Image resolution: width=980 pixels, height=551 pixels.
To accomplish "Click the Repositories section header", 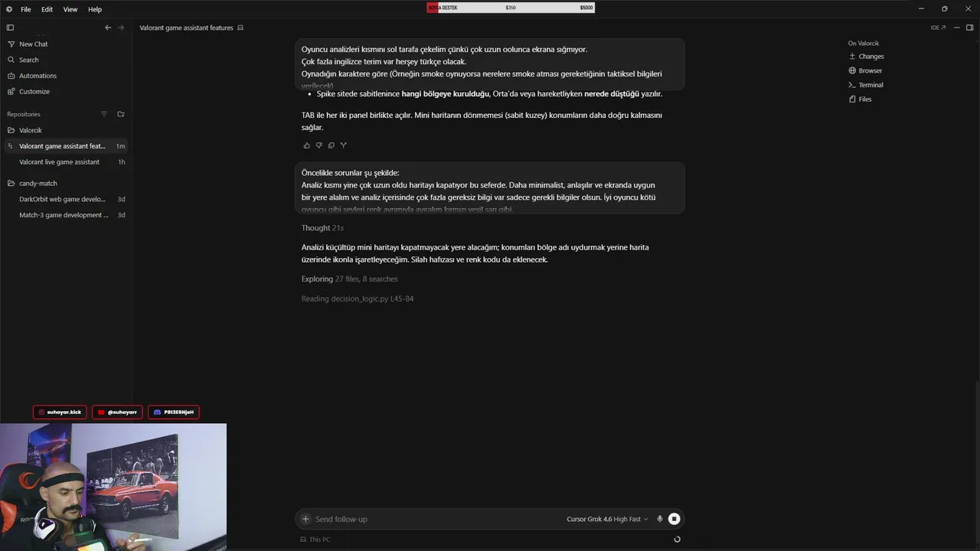I will coord(24,114).
